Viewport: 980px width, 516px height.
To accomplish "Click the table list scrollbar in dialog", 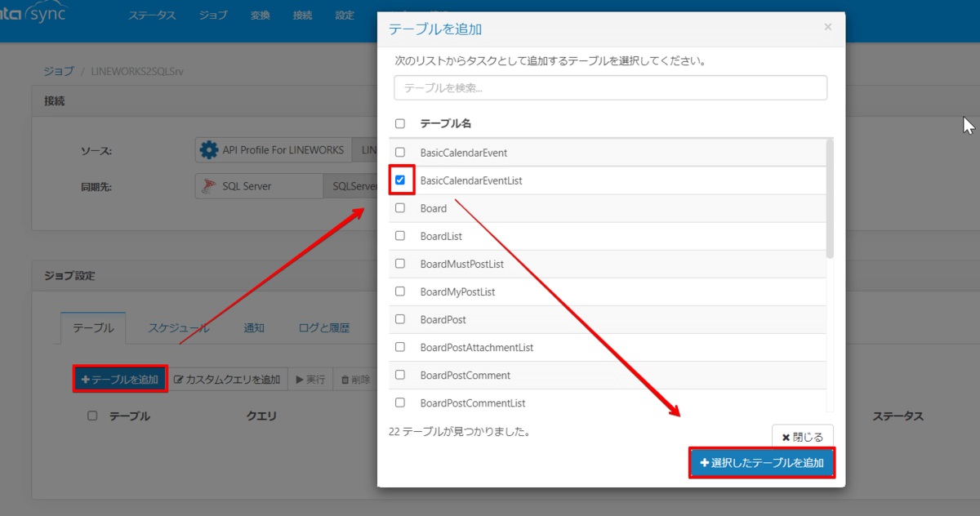I will click(830, 198).
